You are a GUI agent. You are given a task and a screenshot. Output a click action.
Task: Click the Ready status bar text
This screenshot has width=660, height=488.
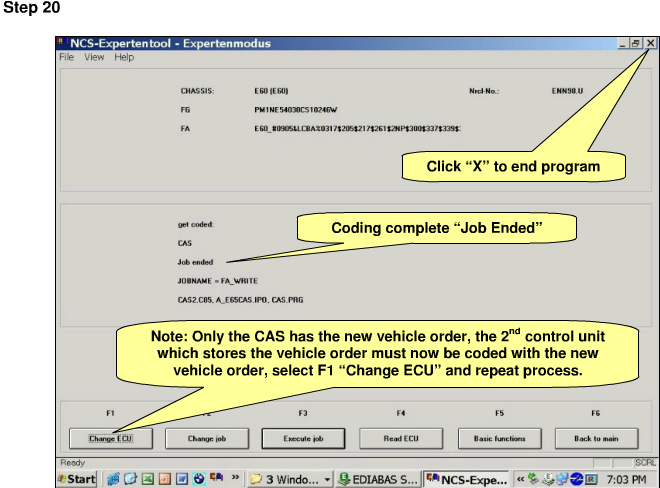pos(72,462)
